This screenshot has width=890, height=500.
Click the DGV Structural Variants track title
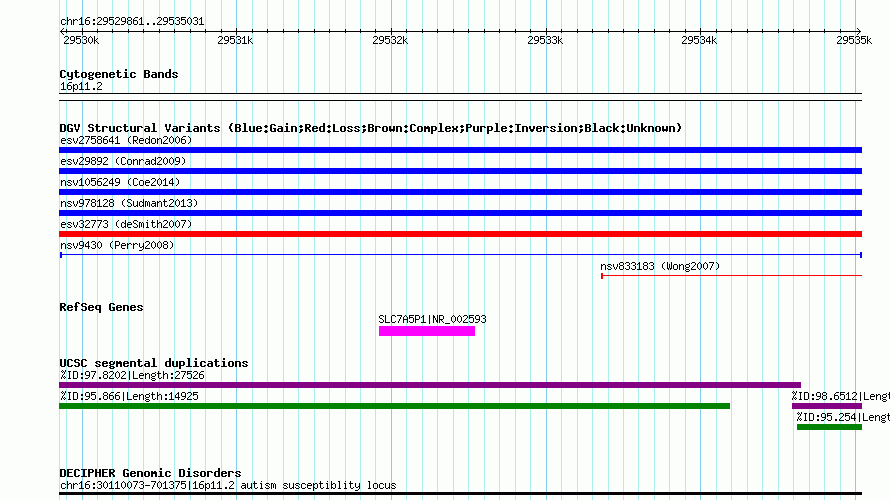[371, 128]
